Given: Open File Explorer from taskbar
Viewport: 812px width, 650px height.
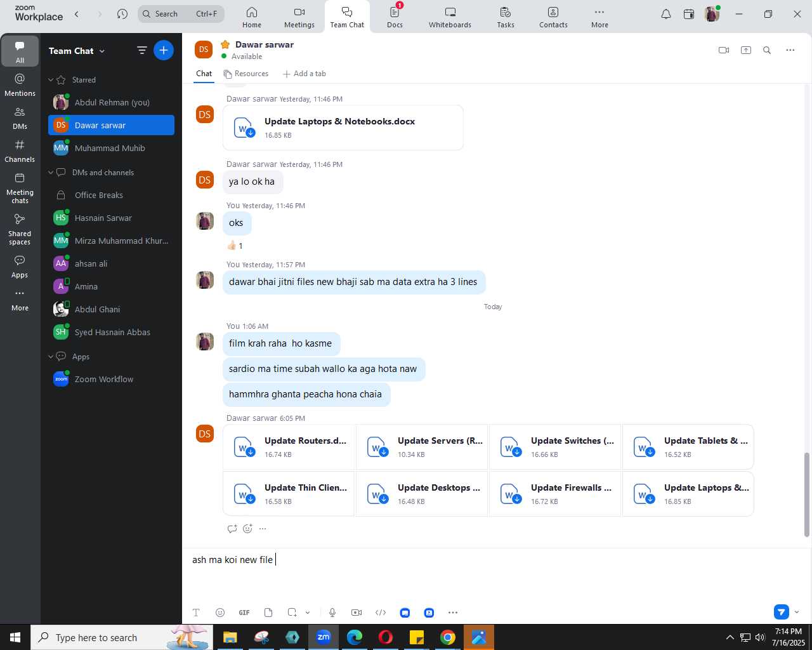Looking at the screenshot, I should pyautogui.click(x=230, y=637).
